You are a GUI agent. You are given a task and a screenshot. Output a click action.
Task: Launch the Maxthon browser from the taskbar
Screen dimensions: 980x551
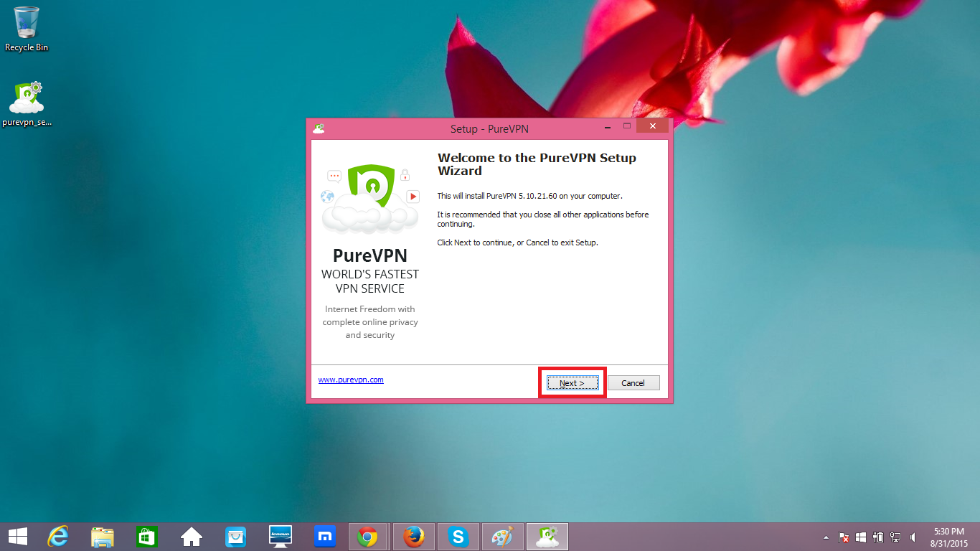click(x=325, y=537)
